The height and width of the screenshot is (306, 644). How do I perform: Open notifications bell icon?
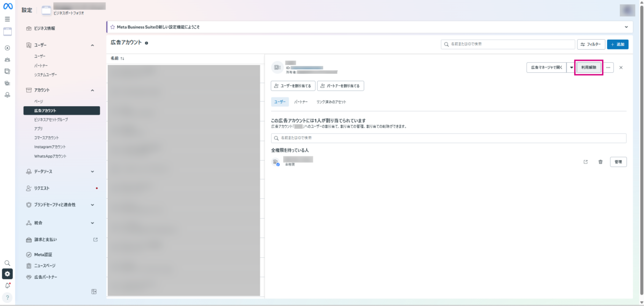(8, 286)
